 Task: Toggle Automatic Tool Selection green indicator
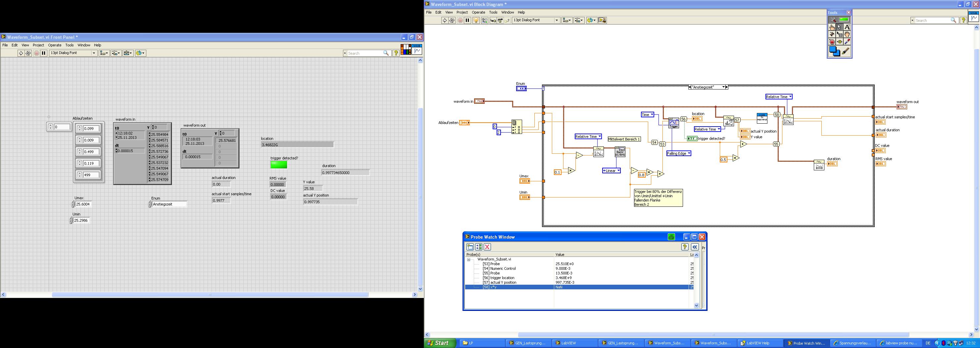[x=844, y=20]
